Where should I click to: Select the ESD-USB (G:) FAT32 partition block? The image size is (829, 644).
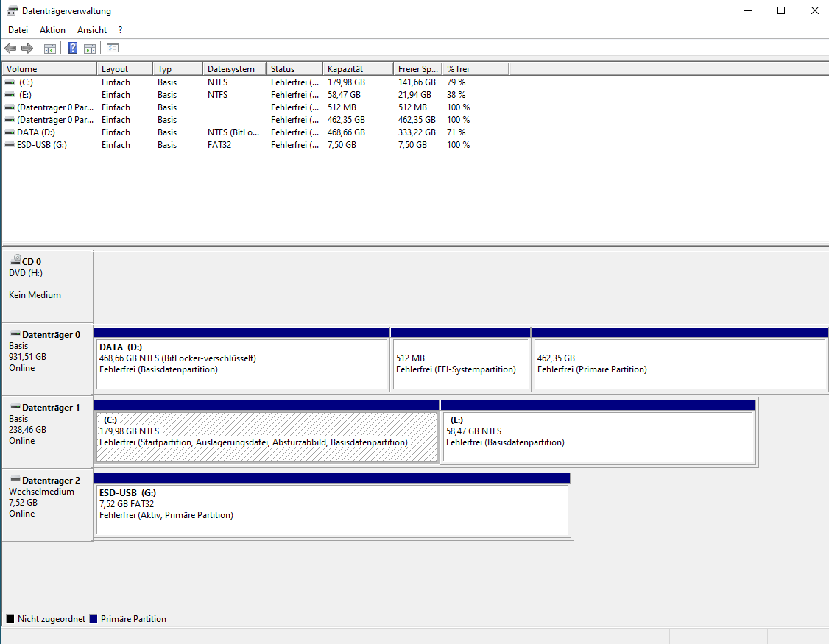tap(333, 505)
